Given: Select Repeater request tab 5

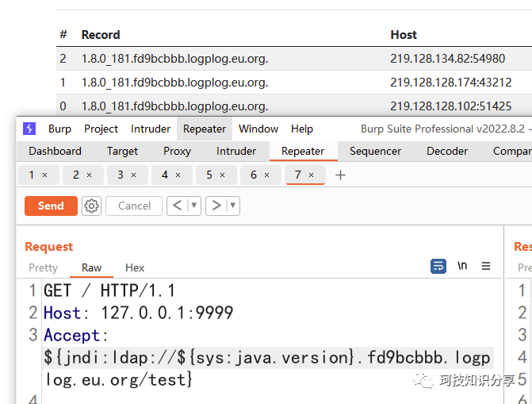Looking at the screenshot, I should coord(209,175).
